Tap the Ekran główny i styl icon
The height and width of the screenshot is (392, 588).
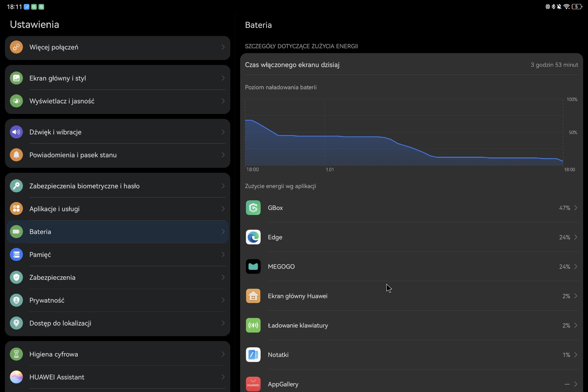[x=16, y=78]
